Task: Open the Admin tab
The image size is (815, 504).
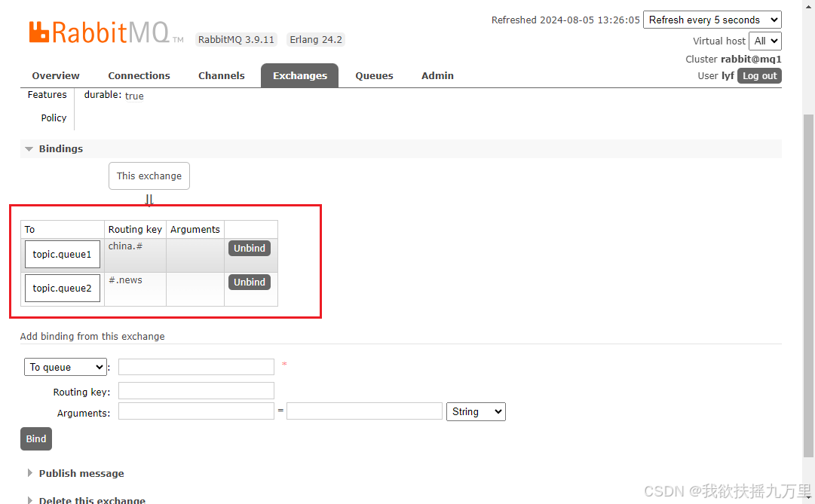Action: click(437, 76)
